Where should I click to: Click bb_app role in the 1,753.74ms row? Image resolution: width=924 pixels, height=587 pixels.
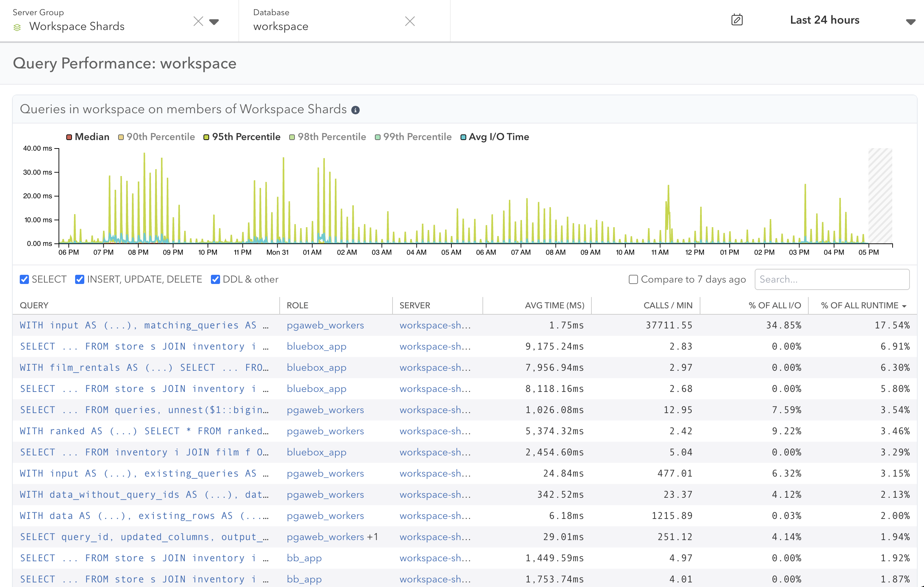coord(304,579)
